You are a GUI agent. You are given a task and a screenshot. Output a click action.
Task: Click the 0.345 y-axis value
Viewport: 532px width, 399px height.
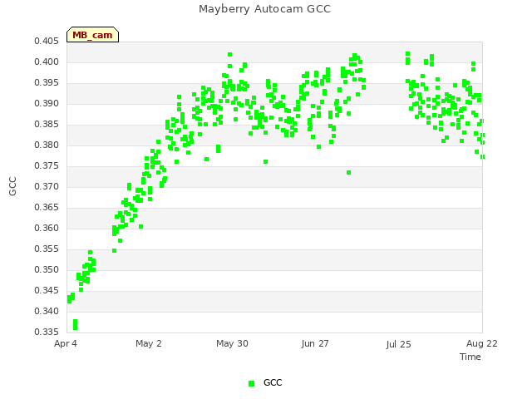tap(47, 290)
